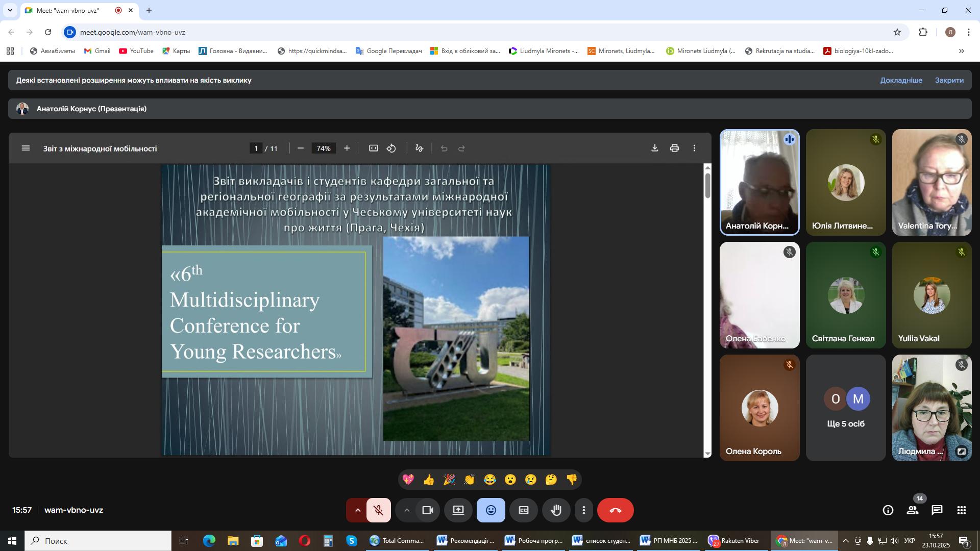Screen dimensions: 980x551
Task: Click the Закрити banner button
Action: pos(949,80)
